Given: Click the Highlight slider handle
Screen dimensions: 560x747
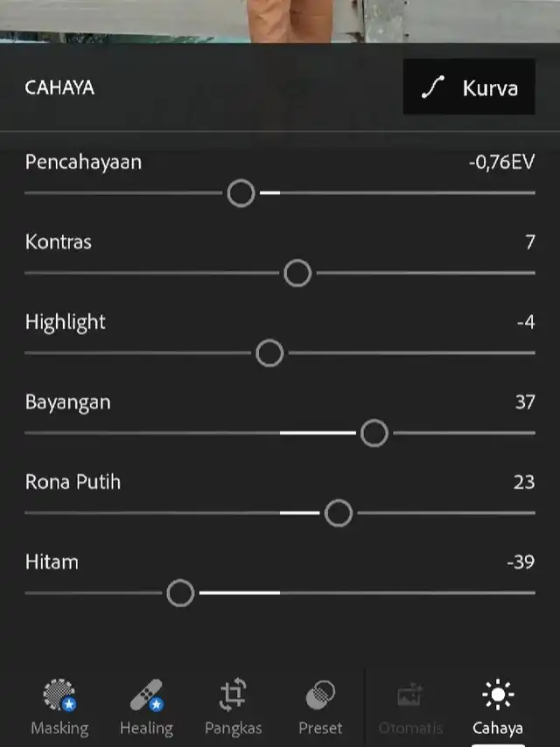Looking at the screenshot, I should pos(269,353).
